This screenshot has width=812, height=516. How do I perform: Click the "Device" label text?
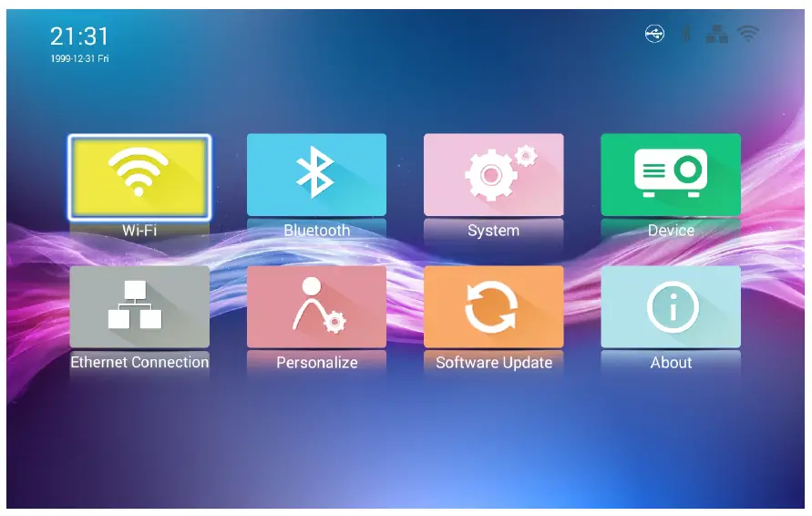[671, 230]
